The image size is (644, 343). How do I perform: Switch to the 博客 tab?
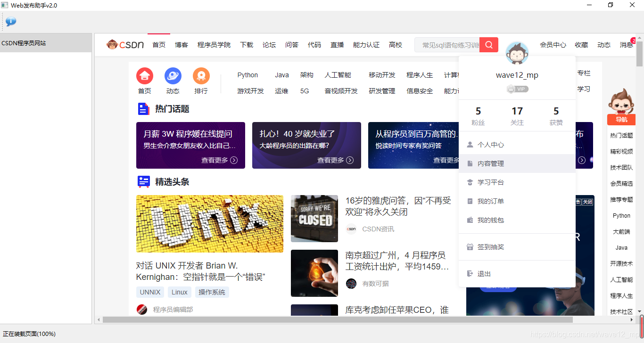[x=182, y=44]
